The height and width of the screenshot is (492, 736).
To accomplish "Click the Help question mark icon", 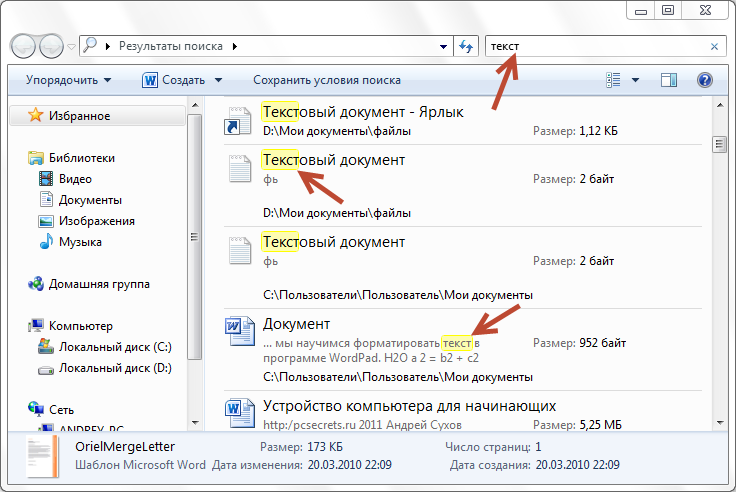I will pos(704,80).
